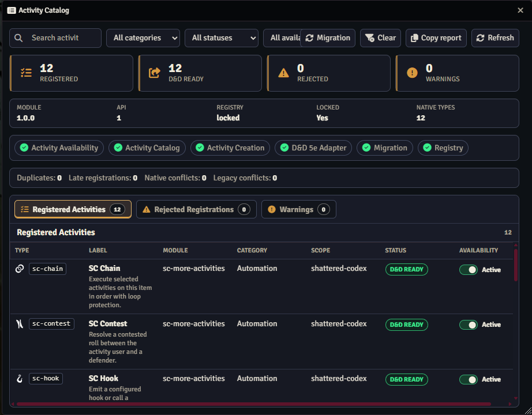
Task: Click the sc-contest type code tag
Action: pyautogui.click(x=51, y=323)
